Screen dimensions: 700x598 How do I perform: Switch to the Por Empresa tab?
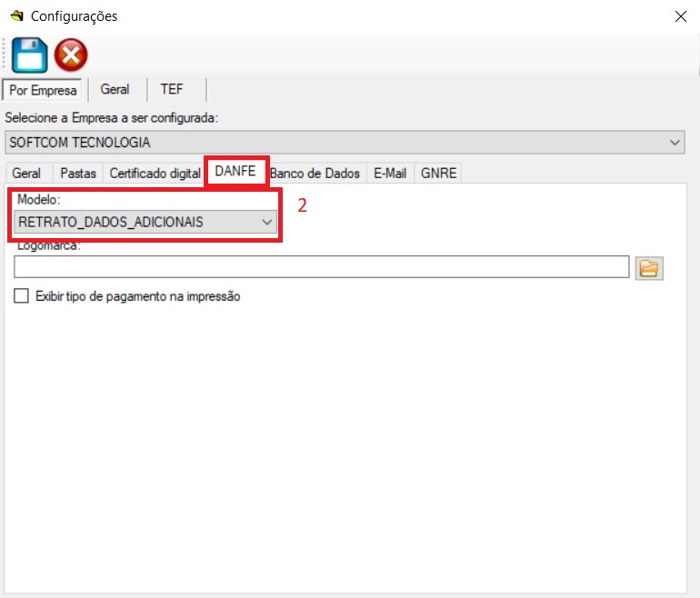tap(43, 90)
